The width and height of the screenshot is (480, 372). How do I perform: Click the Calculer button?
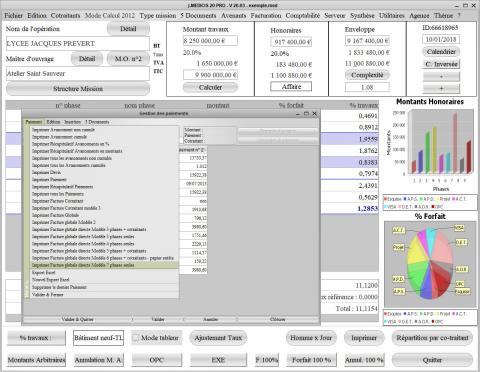click(210, 87)
